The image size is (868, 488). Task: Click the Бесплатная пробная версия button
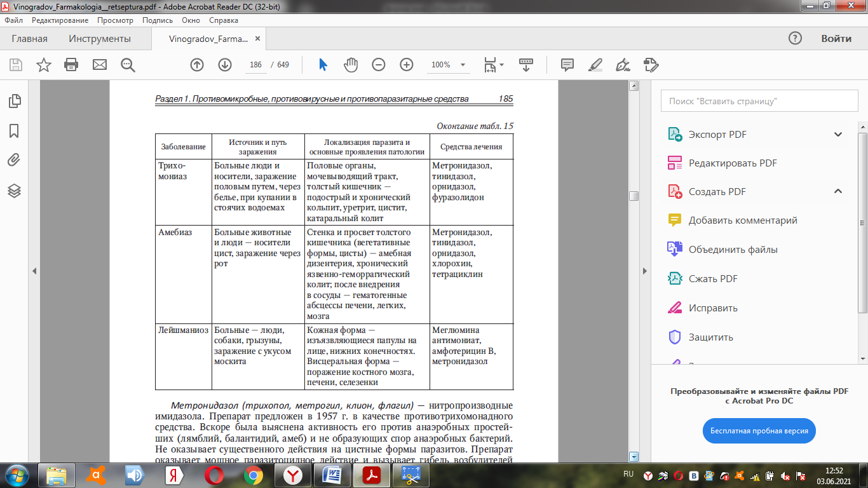click(x=759, y=431)
